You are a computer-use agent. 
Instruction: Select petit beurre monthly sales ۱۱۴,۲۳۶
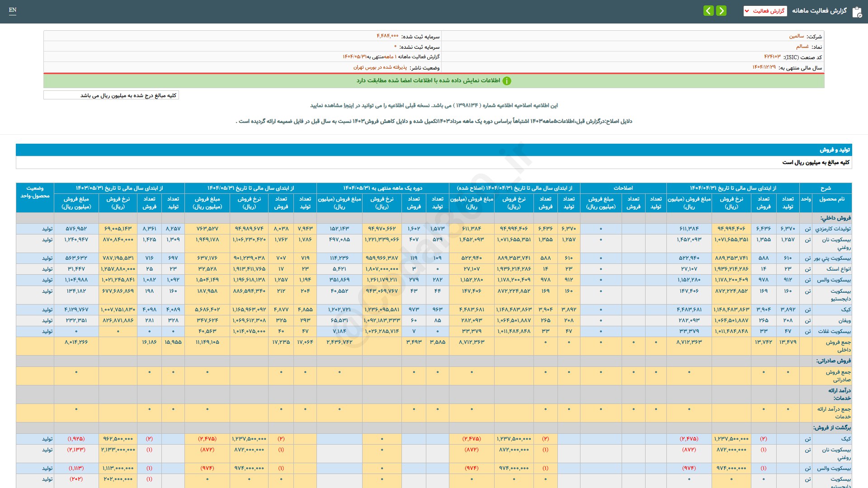(x=340, y=258)
